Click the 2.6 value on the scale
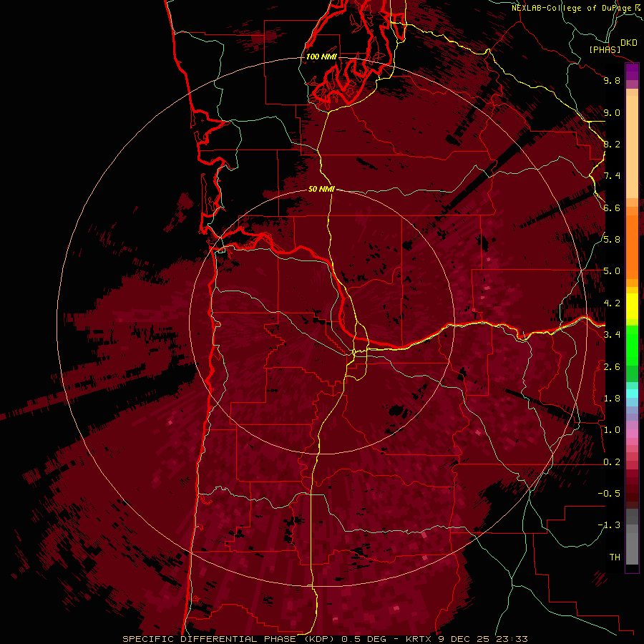Image resolution: width=644 pixels, height=644 pixels. (612, 366)
